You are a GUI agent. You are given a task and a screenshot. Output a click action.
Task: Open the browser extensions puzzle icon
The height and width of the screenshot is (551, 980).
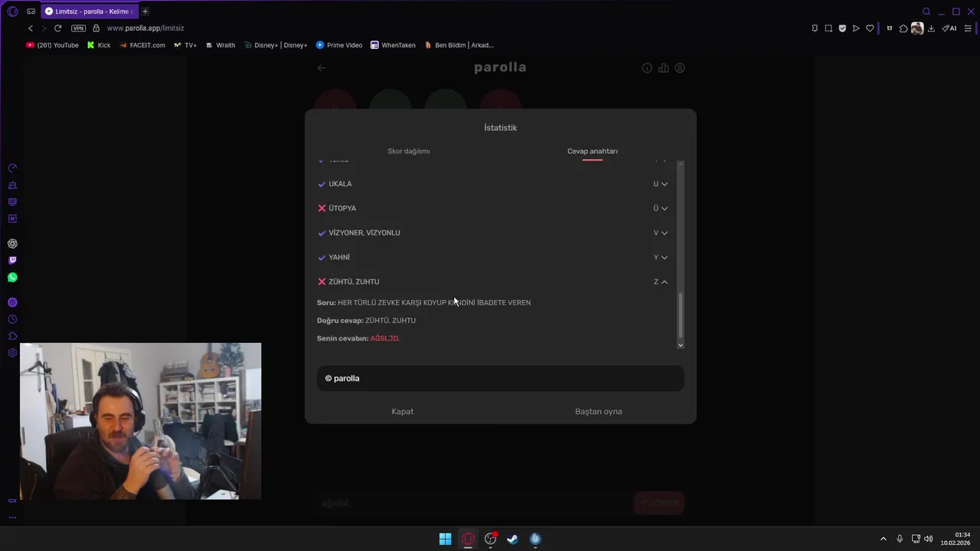903,28
